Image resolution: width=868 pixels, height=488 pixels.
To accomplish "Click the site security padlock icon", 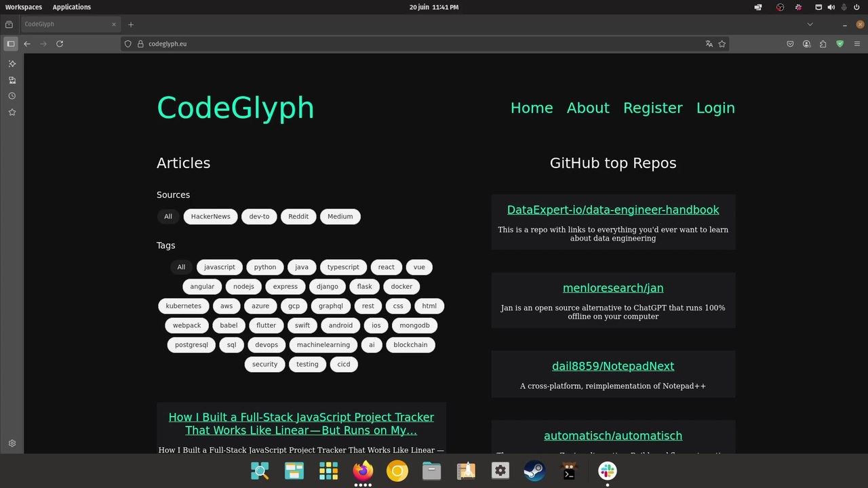I will point(140,43).
